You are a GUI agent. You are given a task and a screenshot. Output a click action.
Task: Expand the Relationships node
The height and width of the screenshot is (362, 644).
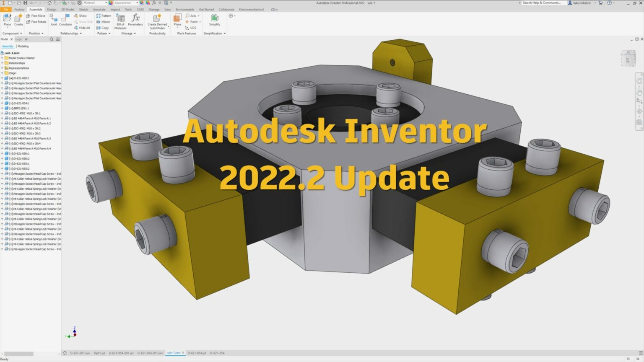click(3, 62)
